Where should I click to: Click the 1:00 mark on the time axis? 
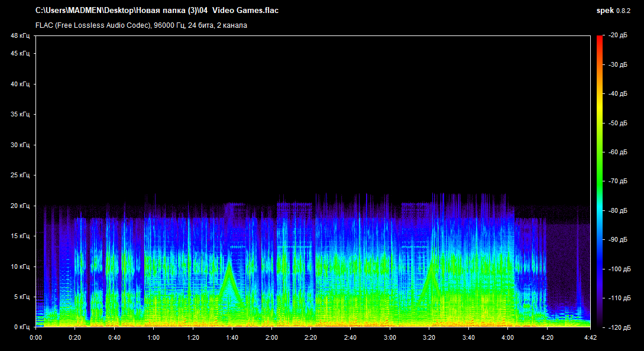pos(153,337)
